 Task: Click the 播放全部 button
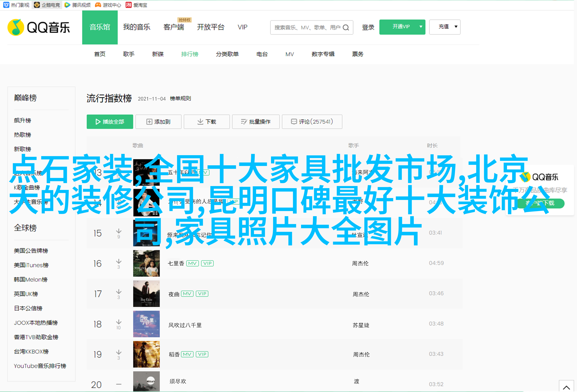pos(110,122)
